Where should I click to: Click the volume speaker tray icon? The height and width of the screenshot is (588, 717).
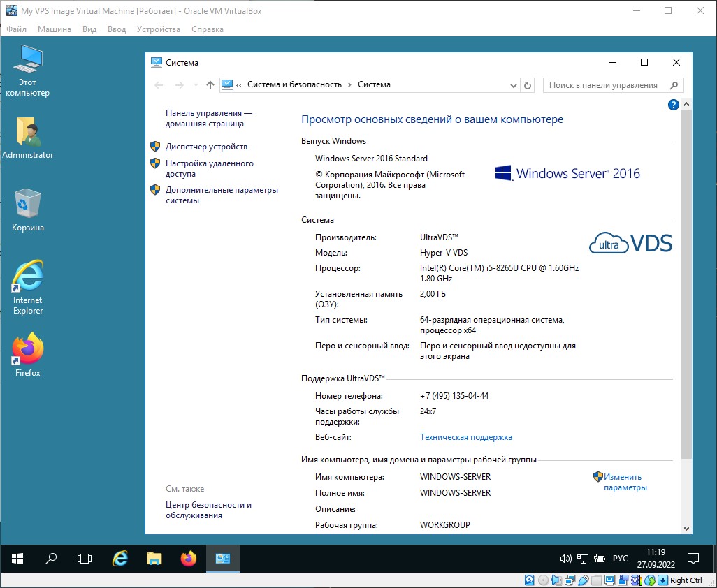click(566, 559)
